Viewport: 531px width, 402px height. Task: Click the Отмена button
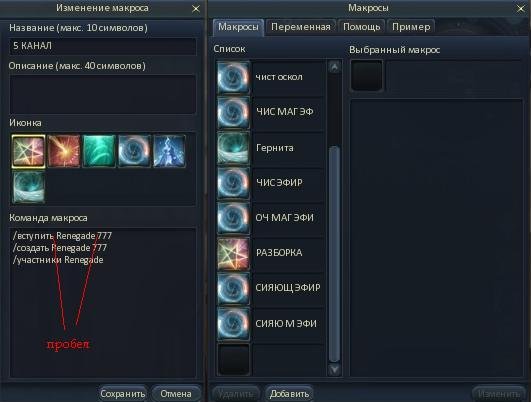(176, 394)
